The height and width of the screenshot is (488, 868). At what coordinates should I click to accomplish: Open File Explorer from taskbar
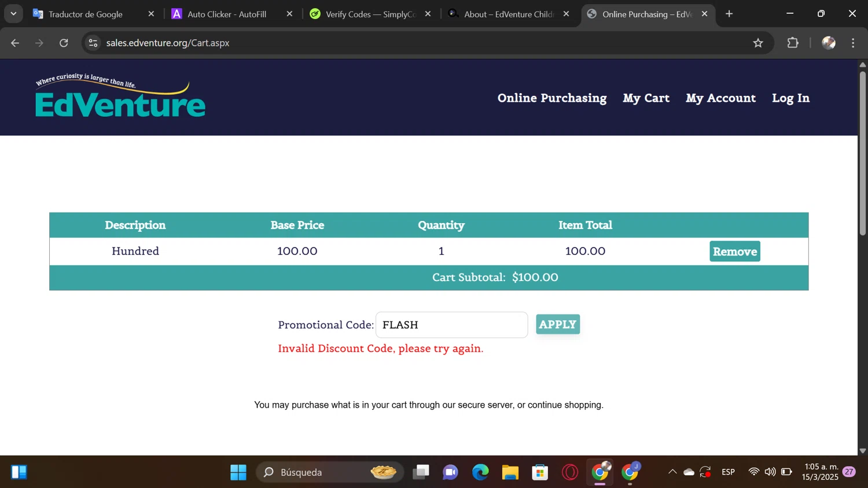(510, 472)
